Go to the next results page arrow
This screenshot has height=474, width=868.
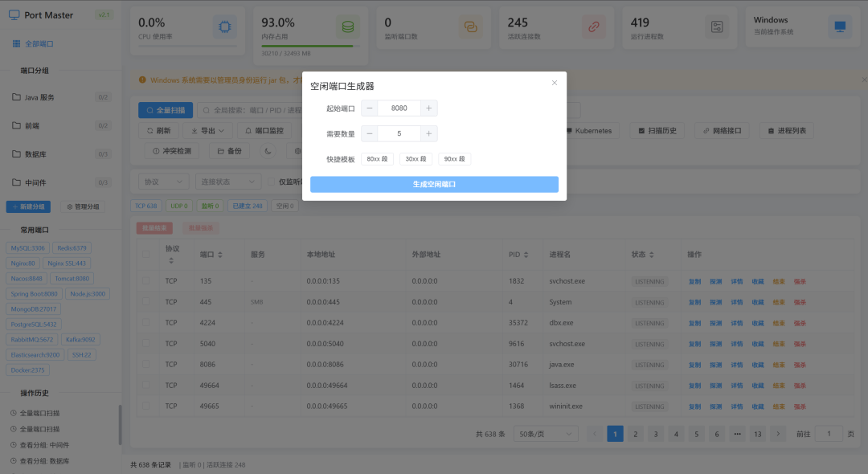tap(778, 434)
